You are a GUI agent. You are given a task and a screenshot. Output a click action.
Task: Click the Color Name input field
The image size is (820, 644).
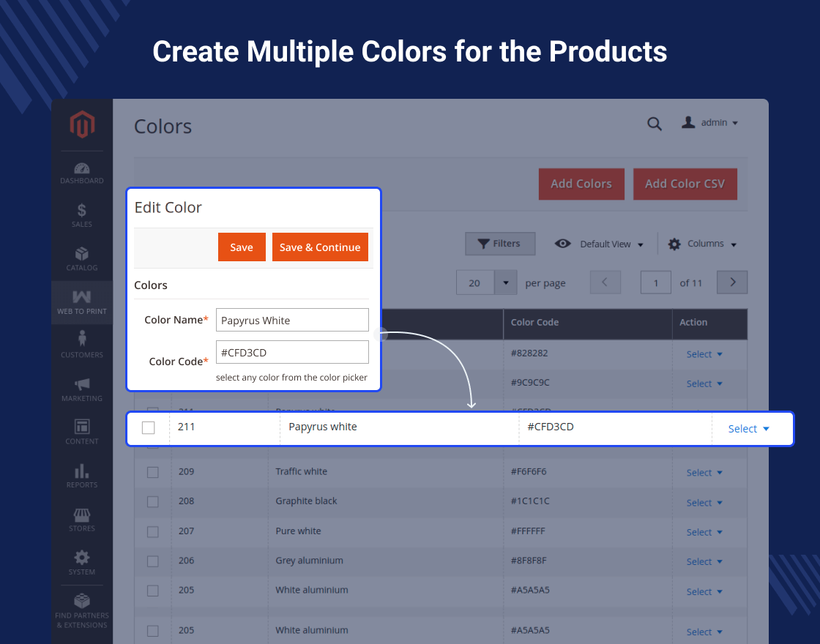[x=292, y=320]
